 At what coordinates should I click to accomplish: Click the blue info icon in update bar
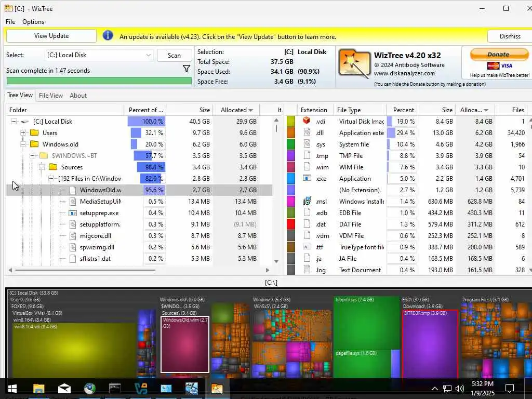[108, 35]
